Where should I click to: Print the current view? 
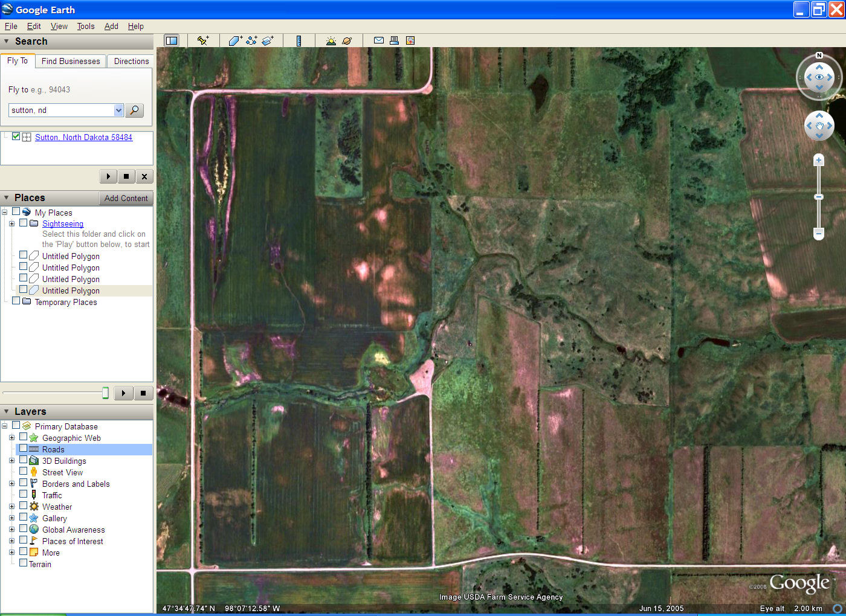coord(394,40)
